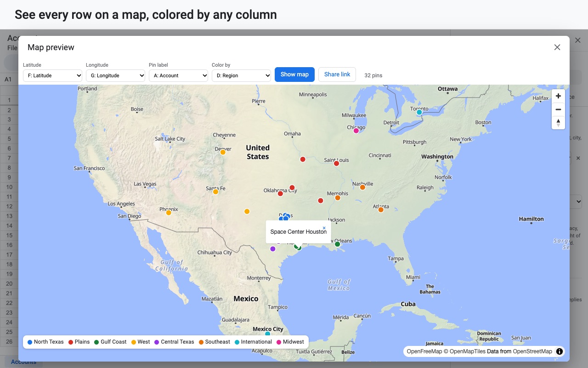Click the North Texas blue legend swatch

[x=30, y=342]
